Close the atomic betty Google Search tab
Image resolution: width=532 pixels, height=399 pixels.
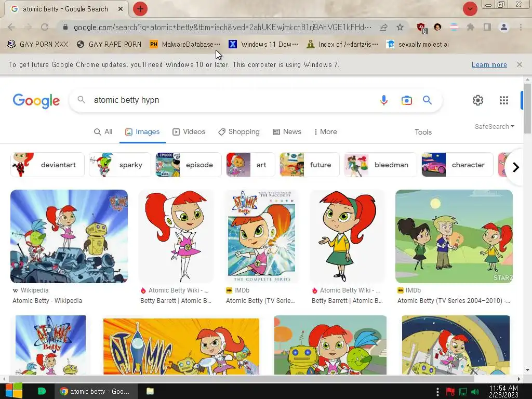click(x=121, y=9)
